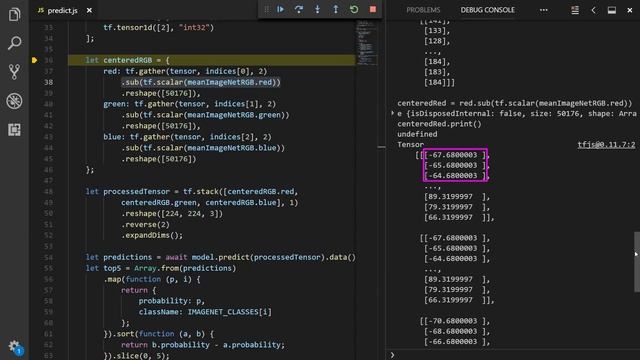Click 'centeredRed = red.sub(...)' console entry

pyautogui.click(x=514, y=103)
